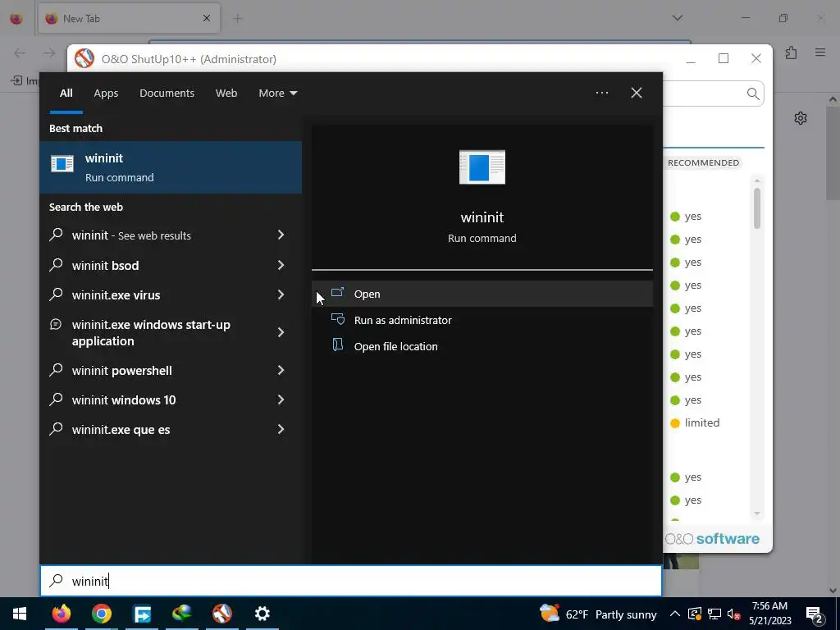The width and height of the screenshot is (840, 630).
Task: Close the Windows search panel
Action: coord(637,93)
